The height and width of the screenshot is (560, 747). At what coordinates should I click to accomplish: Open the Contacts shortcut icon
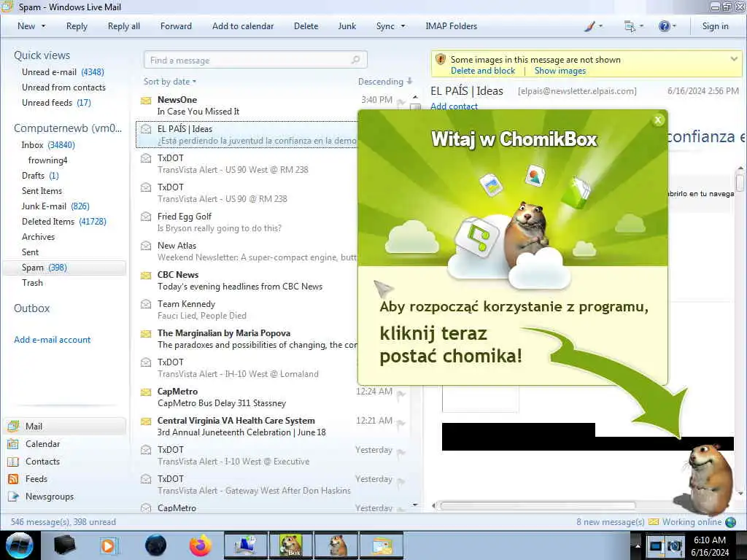(13, 462)
